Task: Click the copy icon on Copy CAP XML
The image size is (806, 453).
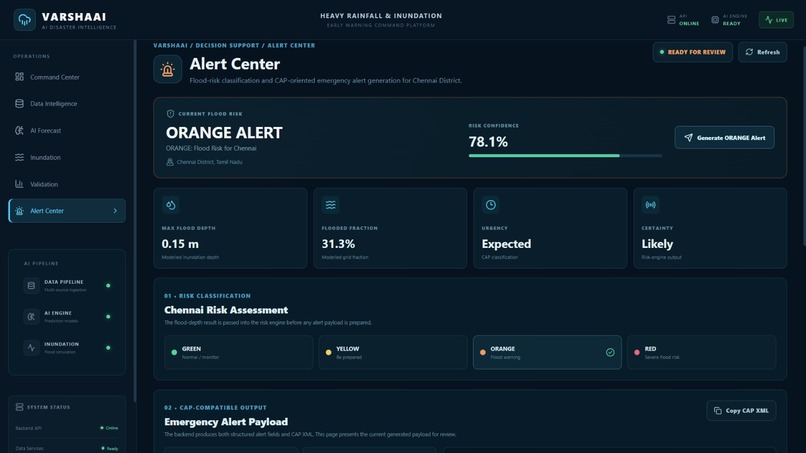Action: [x=718, y=410]
